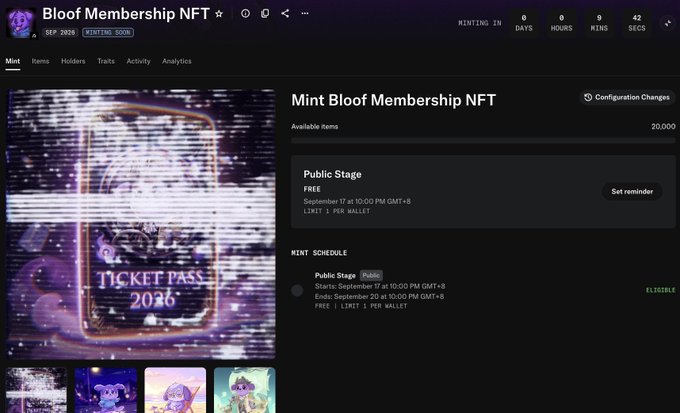Click the 0 HOURS countdown box
Screen dimensions: 680x413
click(562, 23)
